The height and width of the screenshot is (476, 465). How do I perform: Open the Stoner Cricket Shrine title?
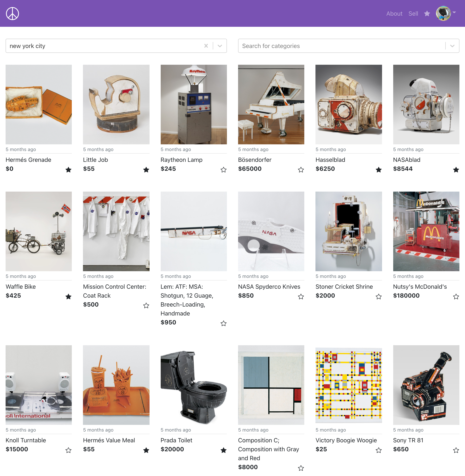(344, 286)
